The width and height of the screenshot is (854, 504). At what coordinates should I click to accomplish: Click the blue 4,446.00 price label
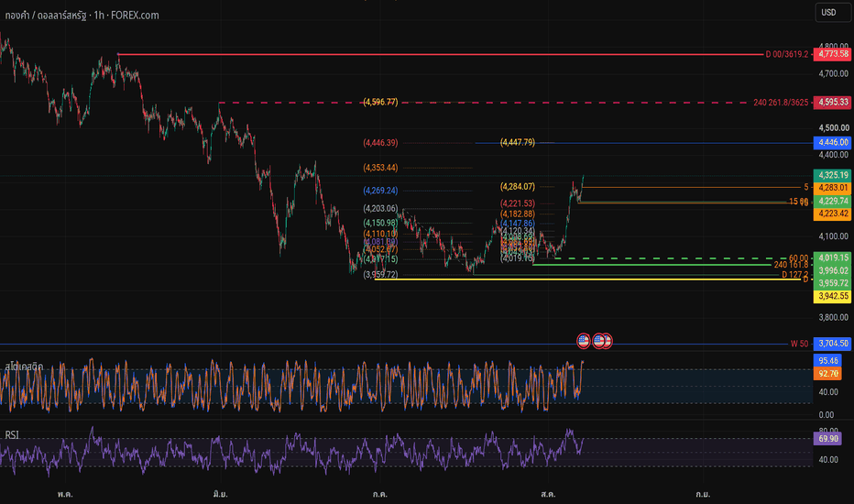[833, 142]
